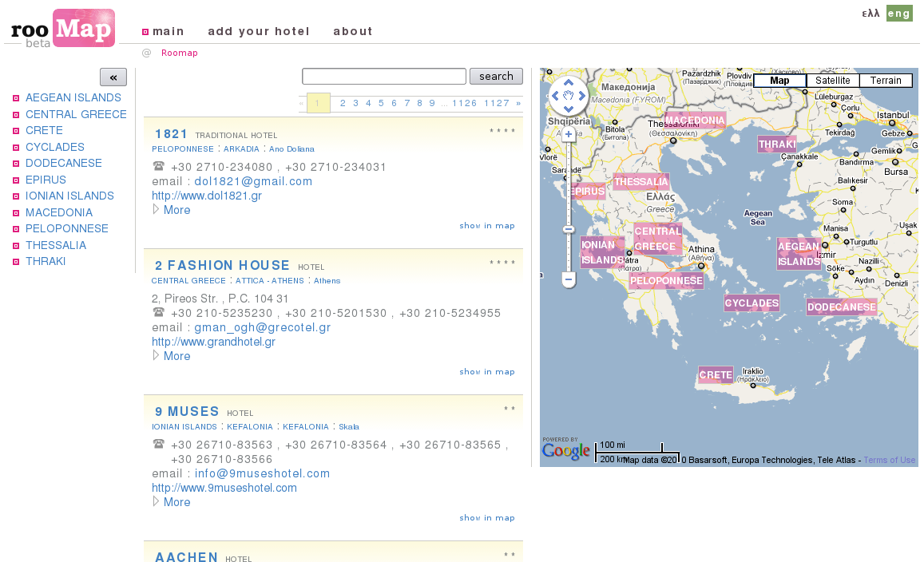Open the 9 MUSES hotel title
The width and height of the screenshot is (924, 562).
pyautogui.click(x=187, y=411)
